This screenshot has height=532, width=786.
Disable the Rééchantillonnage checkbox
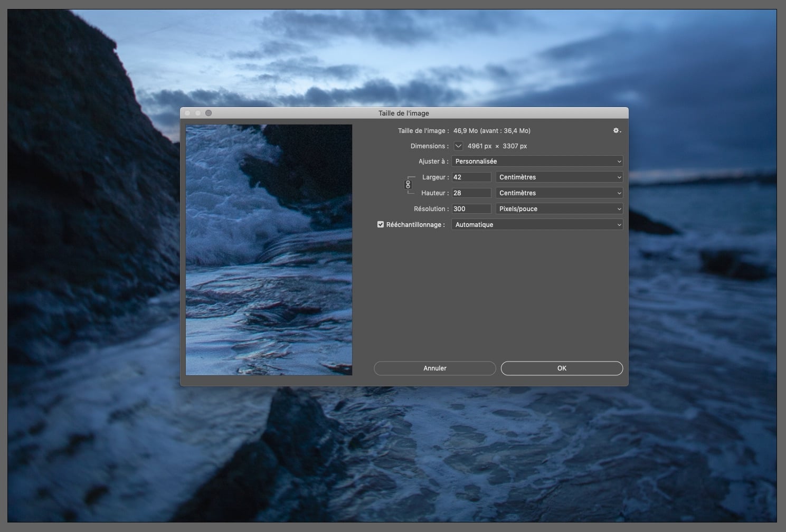381,225
